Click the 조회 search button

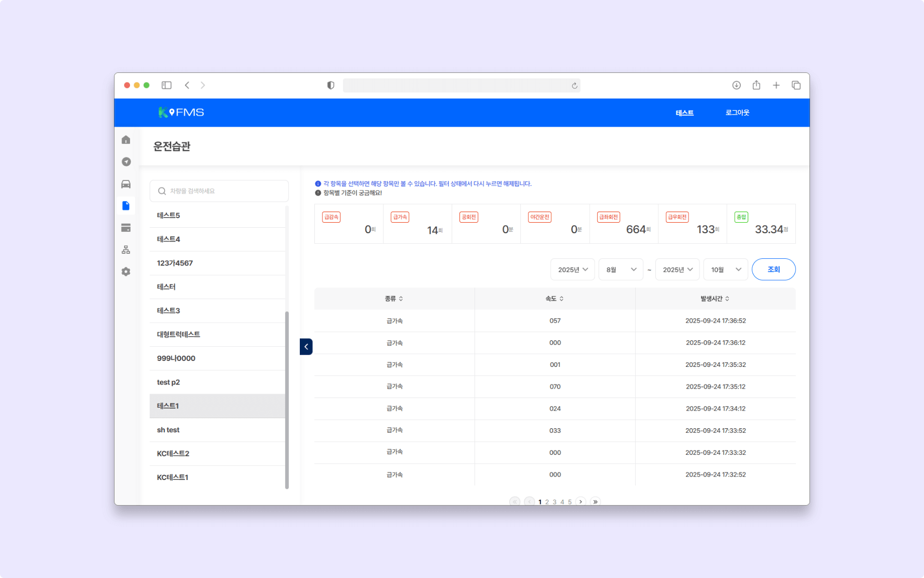pos(773,269)
